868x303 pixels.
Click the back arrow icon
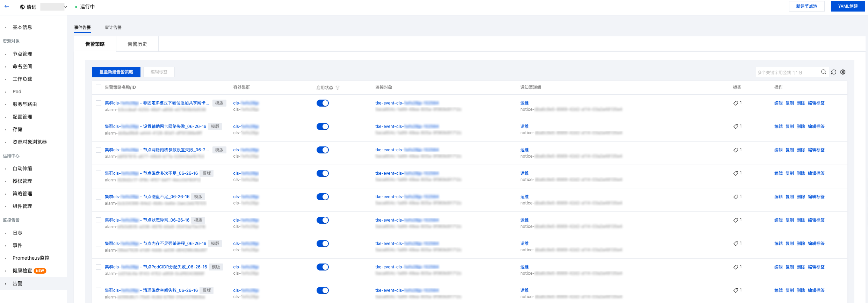click(x=7, y=6)
